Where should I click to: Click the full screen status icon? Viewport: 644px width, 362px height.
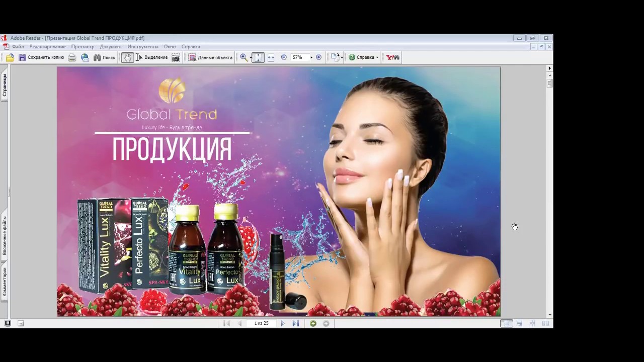tap(8, 323)
